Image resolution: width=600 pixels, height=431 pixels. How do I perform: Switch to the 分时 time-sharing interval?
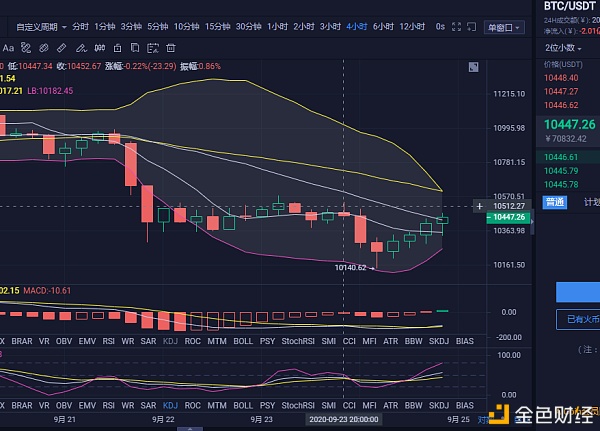point(80,27)
